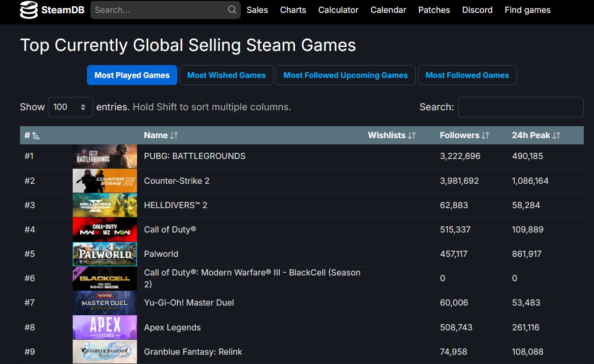Open the PUBG: BATTLEGROUNDS game thumbnail
The width and height of the screenshot is (594, 364).
coord(105,156)
